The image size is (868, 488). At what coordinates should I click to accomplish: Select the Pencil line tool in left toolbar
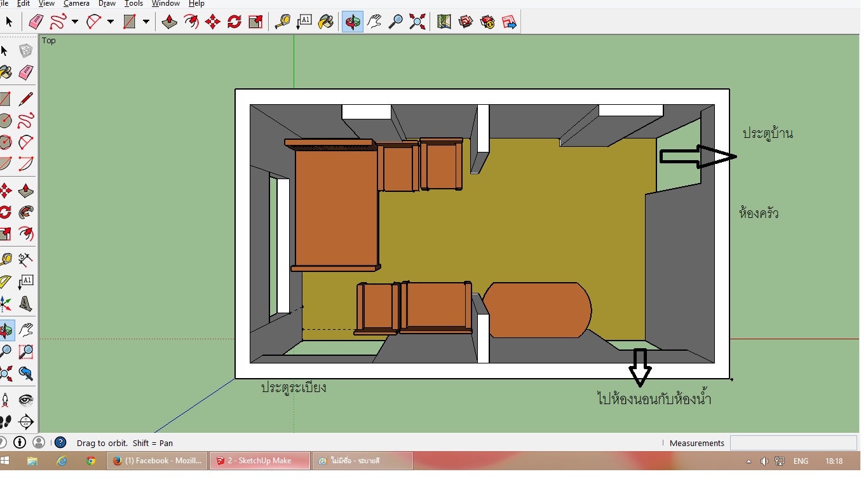(26, 99)
